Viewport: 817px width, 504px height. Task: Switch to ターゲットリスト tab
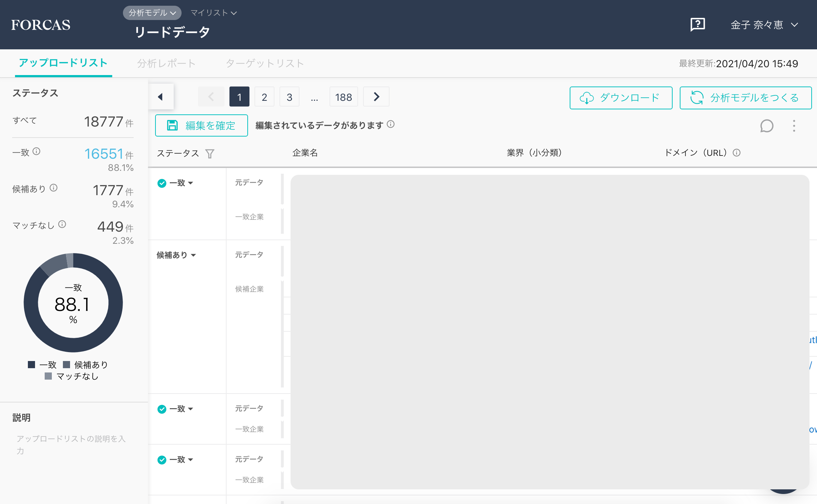(264, 64)
